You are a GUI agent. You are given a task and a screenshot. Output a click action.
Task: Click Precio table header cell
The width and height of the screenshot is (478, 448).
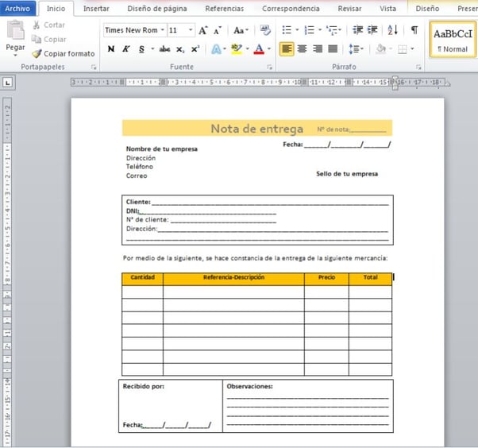(x=326, y=279)
